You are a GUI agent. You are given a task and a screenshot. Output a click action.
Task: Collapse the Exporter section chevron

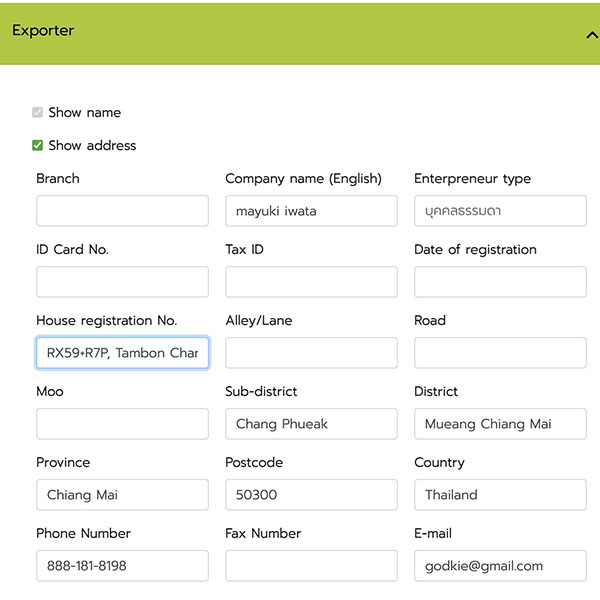pyautogui.click(x=591, y=34)
